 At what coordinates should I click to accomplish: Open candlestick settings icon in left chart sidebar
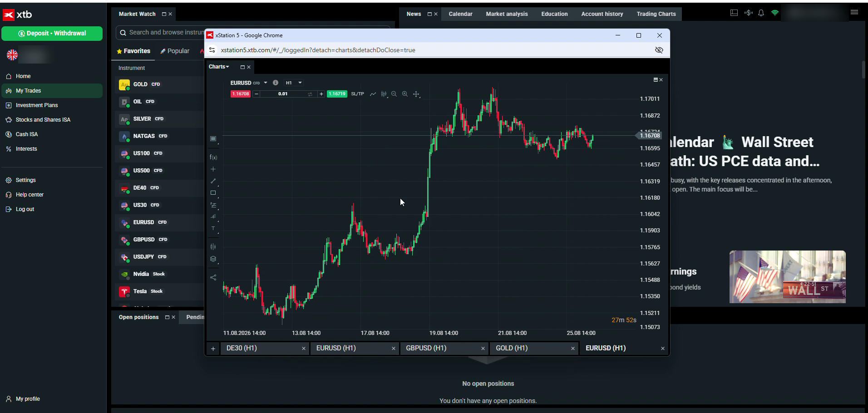pyautogui.click(x=213, y=247)
